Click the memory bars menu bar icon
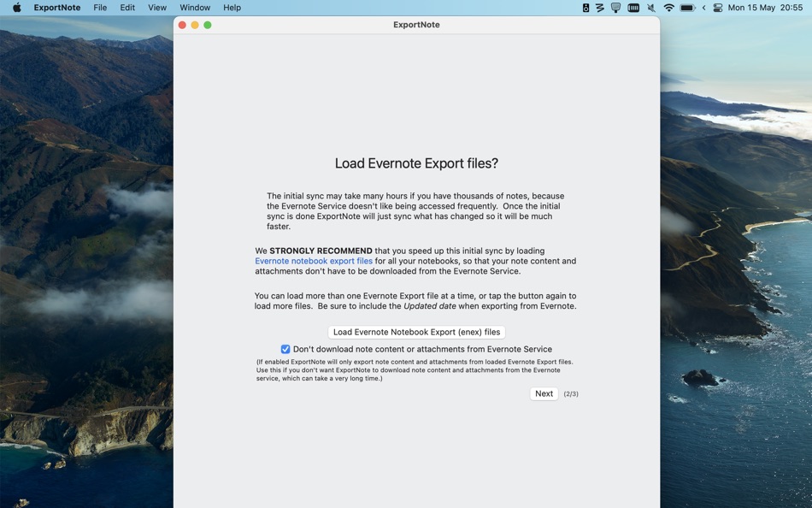 [x=633, y=8]
